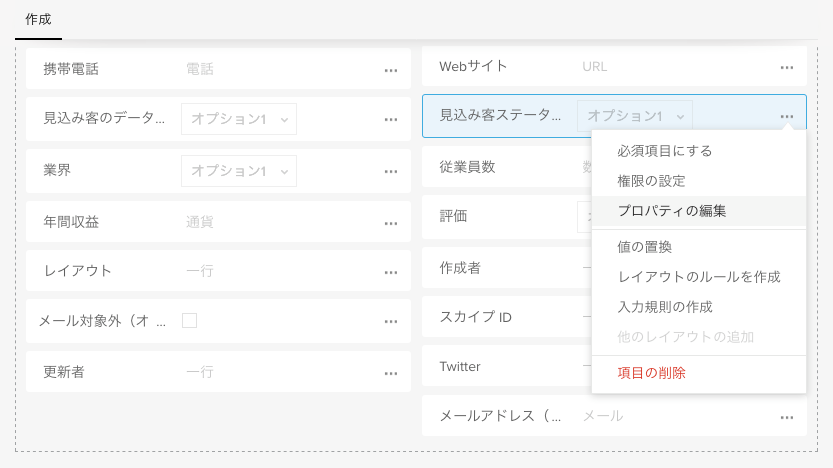Click the ellipsis icon on 年間収益 row
The height and width of the screenshot is (468, 833).
click(x=391, y=223)
